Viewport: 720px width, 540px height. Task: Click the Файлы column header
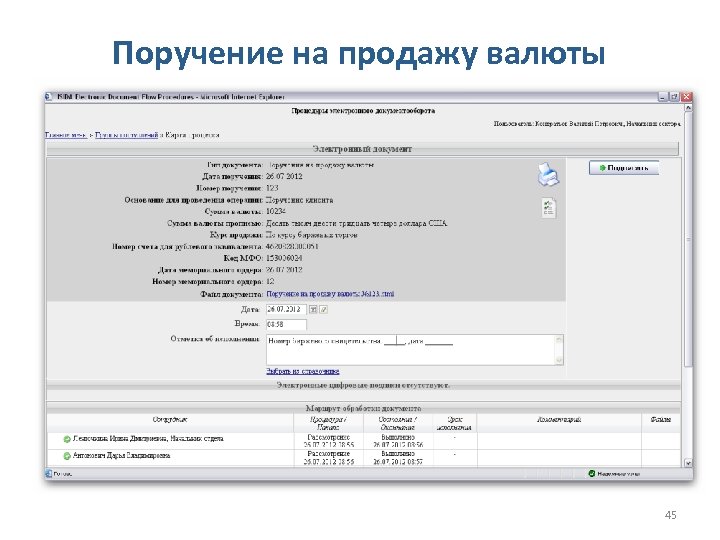click(x=661, y=419)
